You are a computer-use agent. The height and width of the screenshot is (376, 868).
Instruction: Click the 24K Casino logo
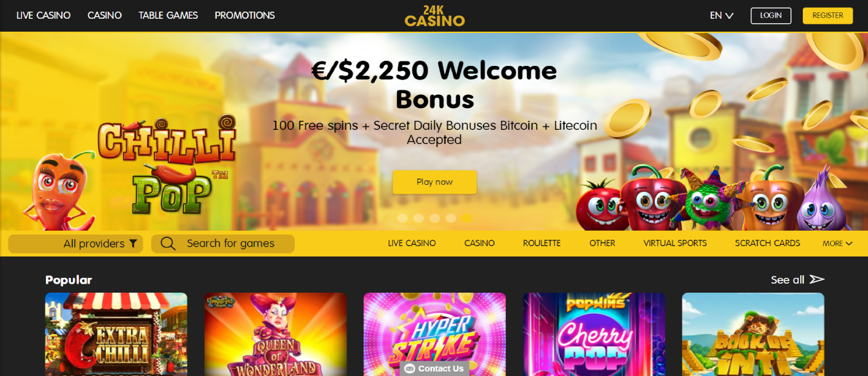tap(434, 16)
